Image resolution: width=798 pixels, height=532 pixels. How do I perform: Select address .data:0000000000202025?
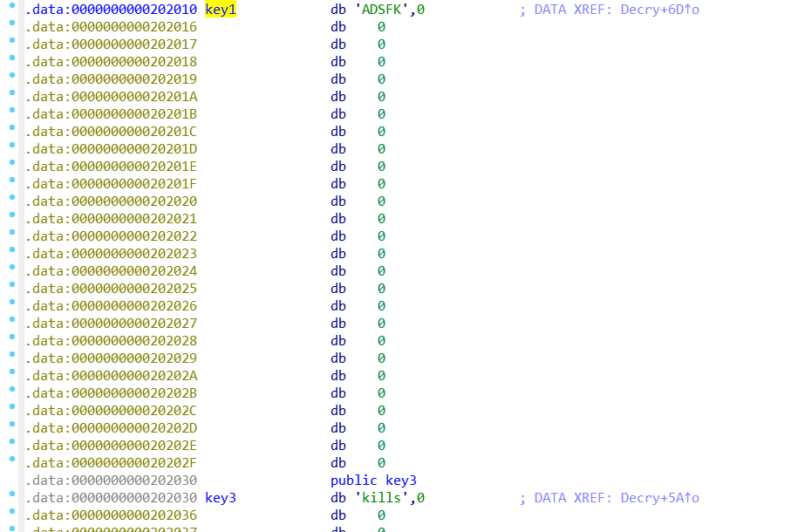click(111, 289)
